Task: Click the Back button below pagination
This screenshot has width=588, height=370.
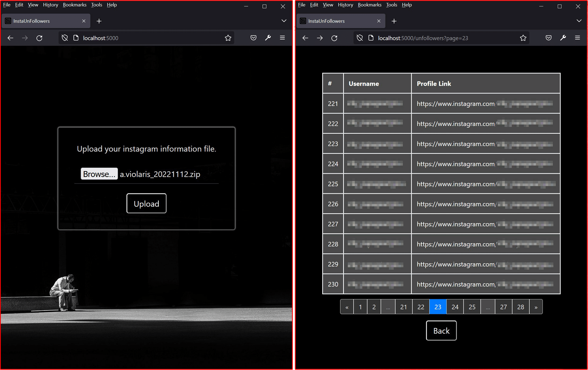Action: (441, 331)
